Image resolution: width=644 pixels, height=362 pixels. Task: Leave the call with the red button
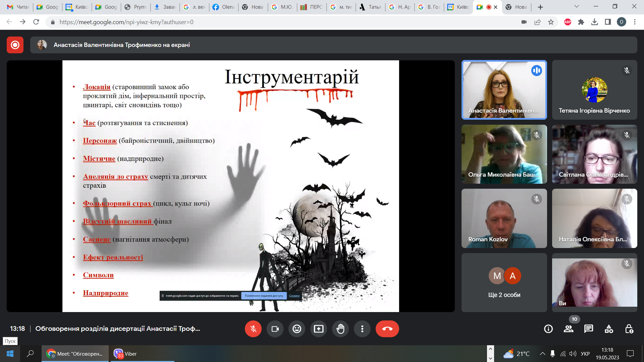[387, 329]
